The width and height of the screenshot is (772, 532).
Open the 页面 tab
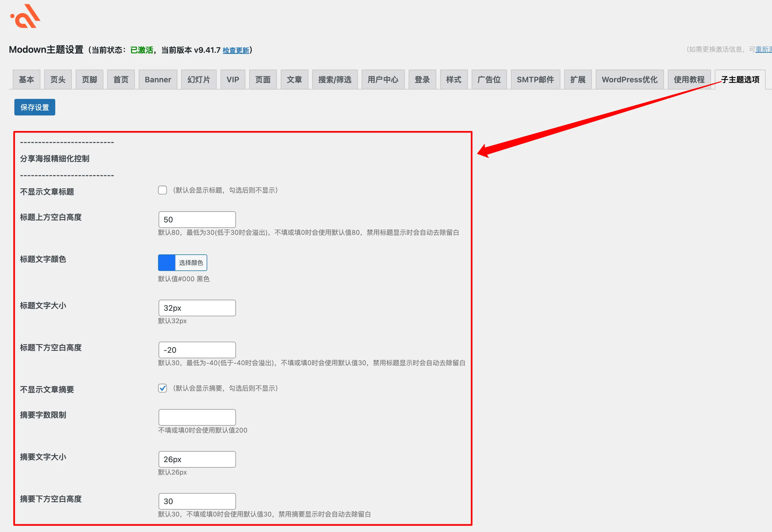click(x=263, y=80)
